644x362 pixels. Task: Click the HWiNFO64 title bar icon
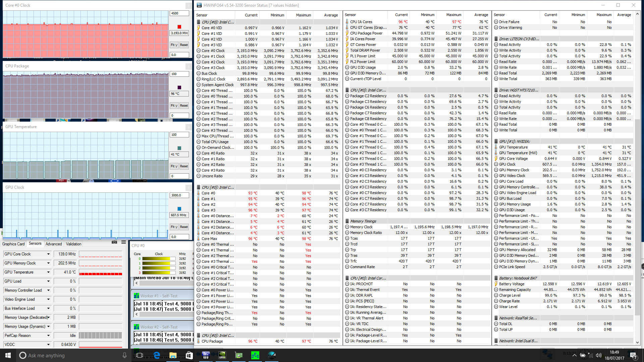click(199, 5)
